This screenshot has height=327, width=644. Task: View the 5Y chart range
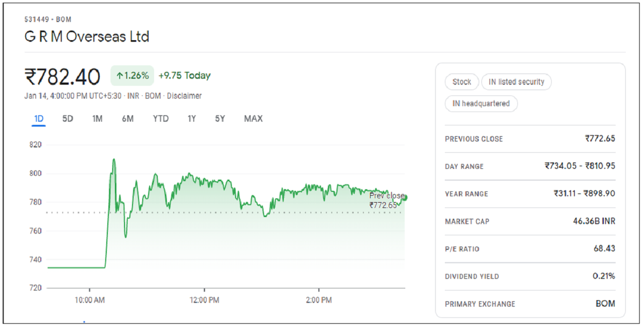click(x=220, y=118)
